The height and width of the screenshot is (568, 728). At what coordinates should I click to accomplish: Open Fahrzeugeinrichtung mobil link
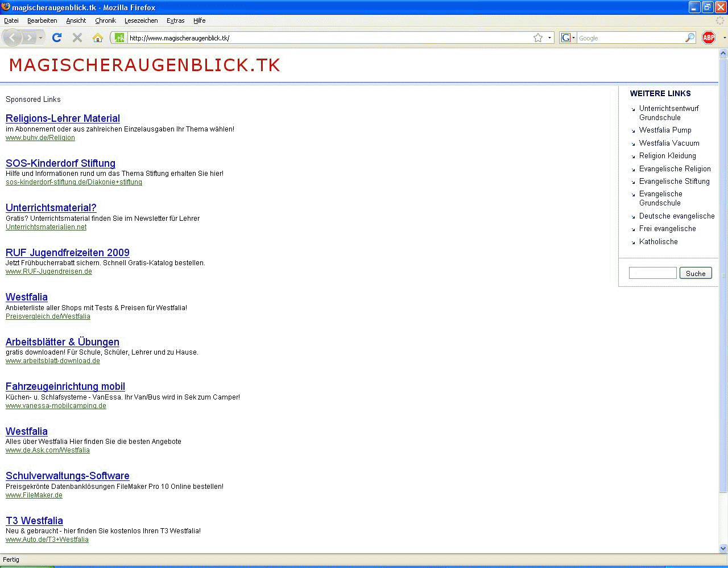click(x=65, y=386)
